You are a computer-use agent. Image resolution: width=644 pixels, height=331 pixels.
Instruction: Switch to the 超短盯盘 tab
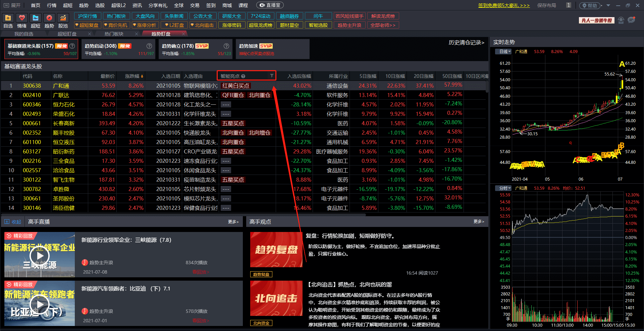coord(67,34)
